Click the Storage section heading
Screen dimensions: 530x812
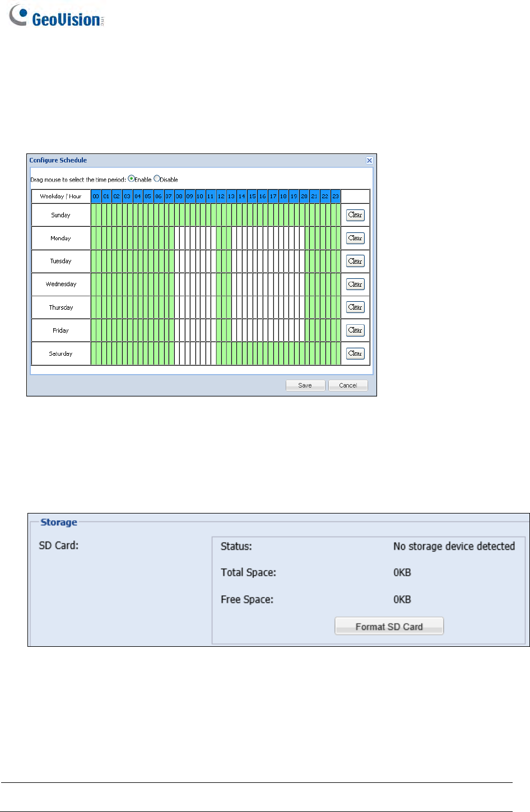click(59, 522)
